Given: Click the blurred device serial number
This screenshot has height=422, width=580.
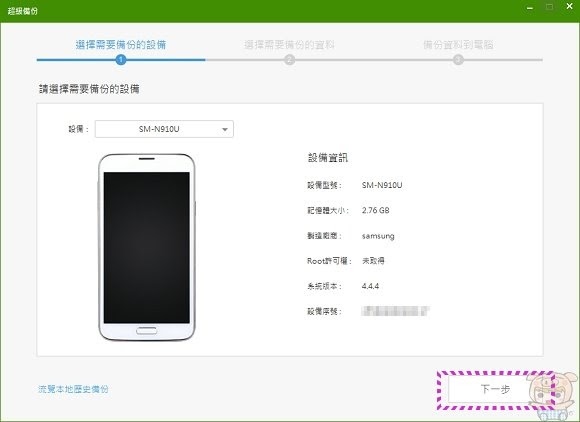Looking at the screenshot, I should (x=395, y=311).
